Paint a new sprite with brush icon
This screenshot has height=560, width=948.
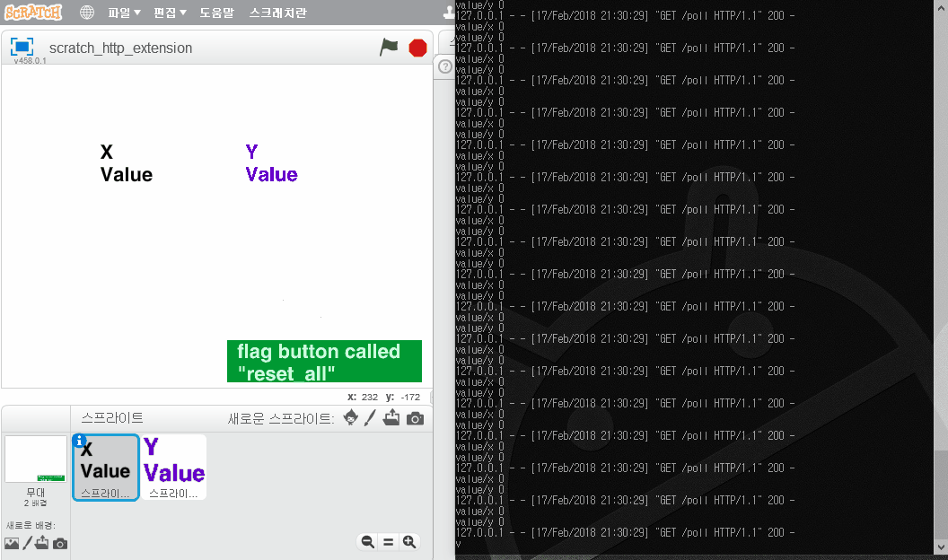(370, 417)
